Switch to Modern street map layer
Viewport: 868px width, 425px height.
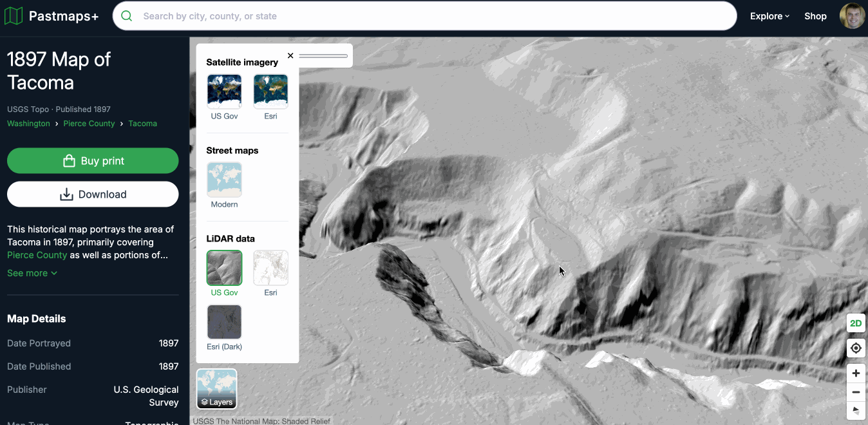click(224, 180)
